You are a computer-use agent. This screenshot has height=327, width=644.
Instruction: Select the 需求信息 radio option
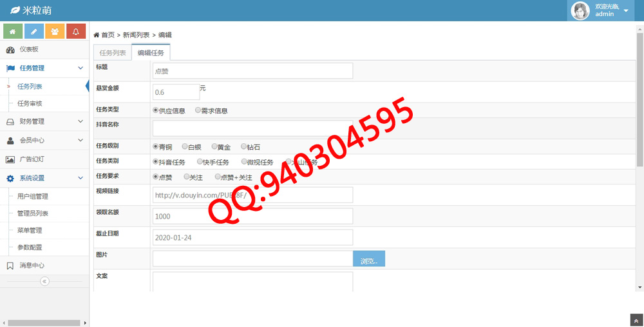tap(198, 110)
